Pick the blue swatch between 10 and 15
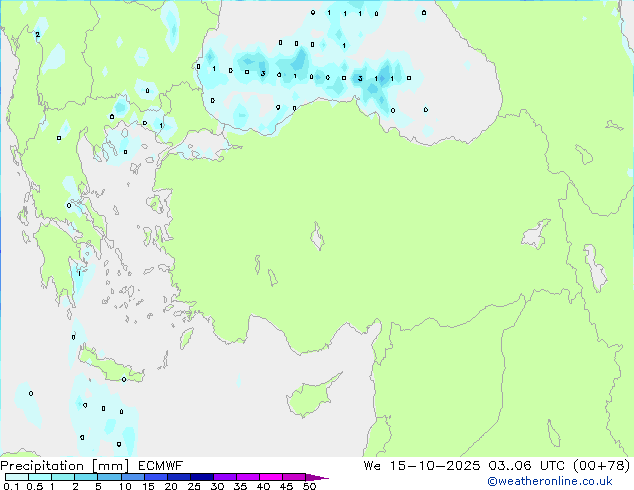 tap(132, 477)
